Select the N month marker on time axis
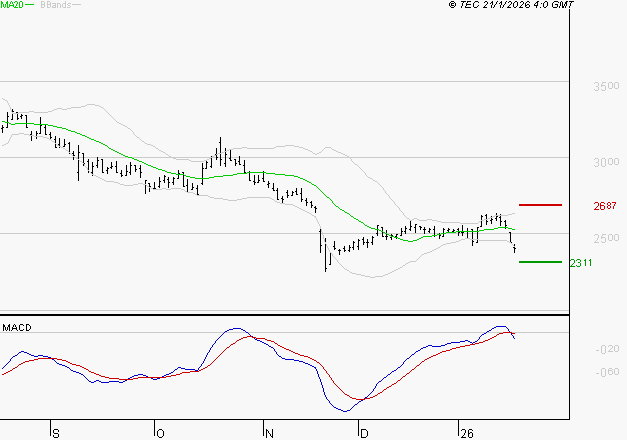Image resolution: width=627 pixels, height=440 pixels. (268, 433)
